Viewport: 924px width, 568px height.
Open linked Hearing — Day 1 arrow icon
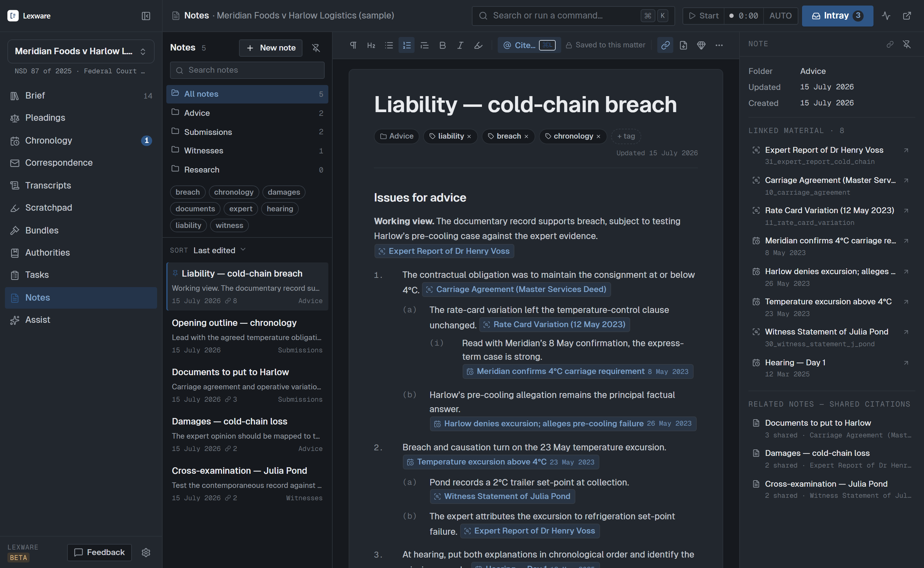[x=906, y=363]
